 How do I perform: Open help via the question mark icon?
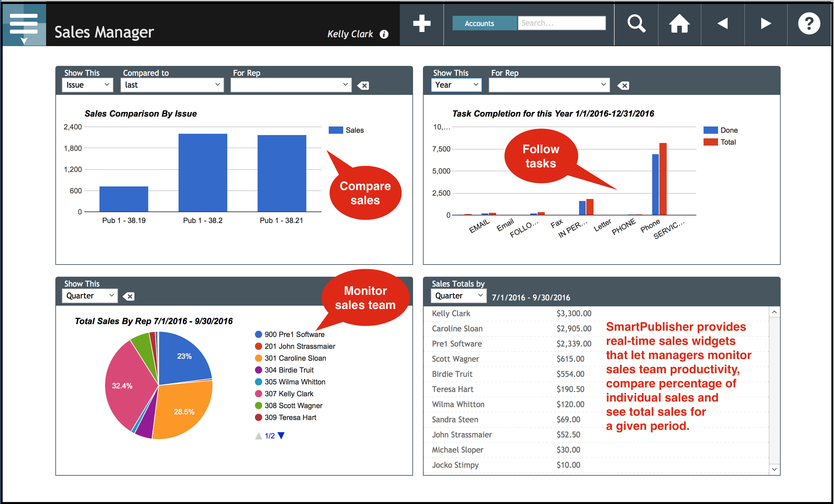809,23
